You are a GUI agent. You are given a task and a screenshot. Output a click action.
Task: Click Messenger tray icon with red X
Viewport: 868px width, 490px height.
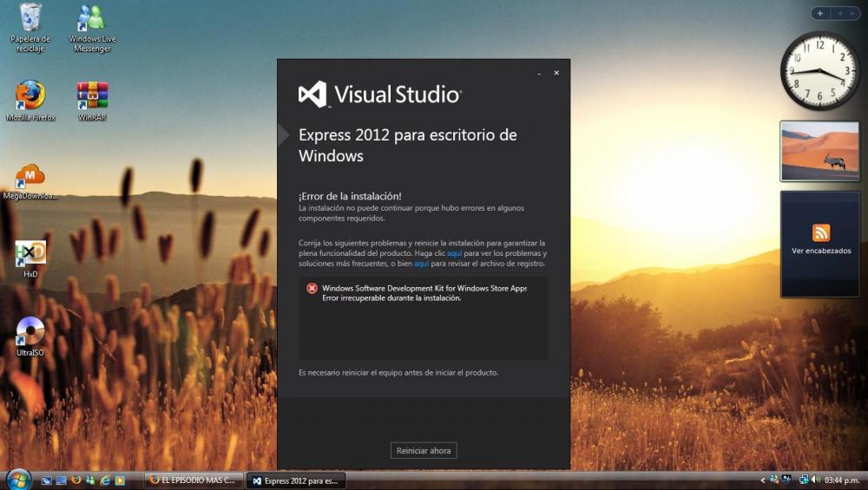click(x=774, y=480)
